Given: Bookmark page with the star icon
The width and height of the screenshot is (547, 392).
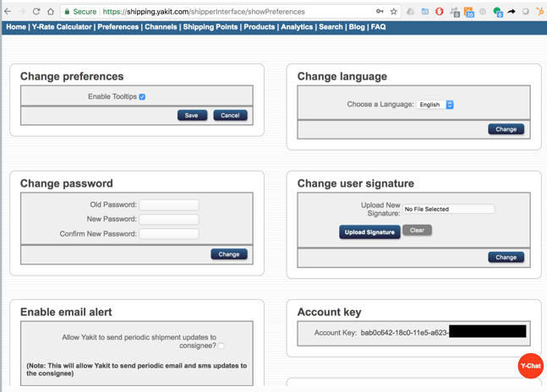Looking at the screenshot, I should tap(393, 12).
